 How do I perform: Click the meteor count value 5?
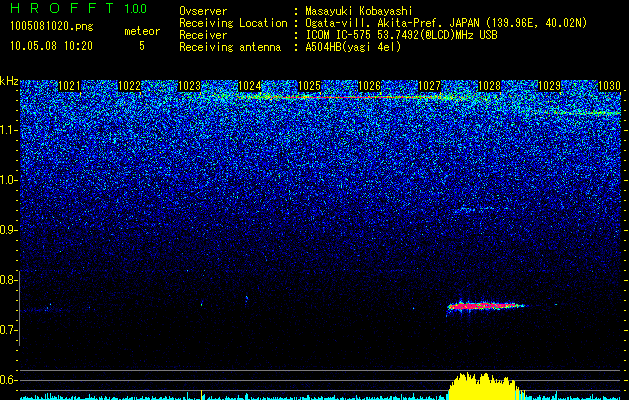tap(142, 46)
